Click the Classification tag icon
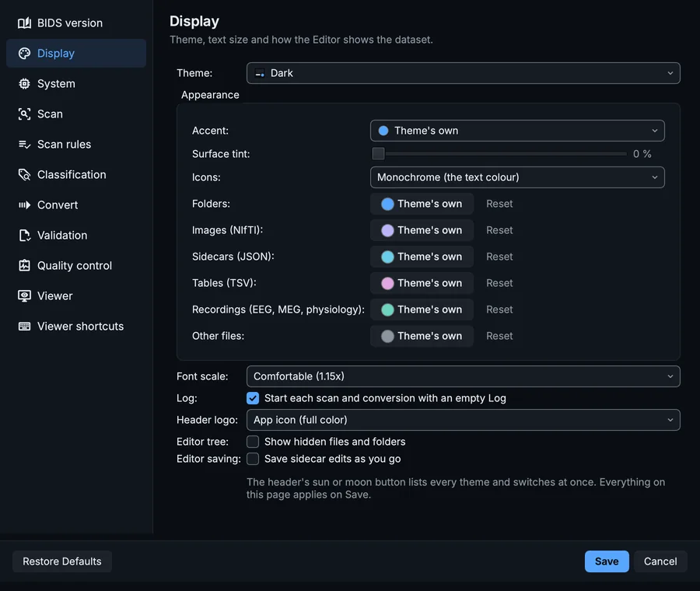 point(25,174)
